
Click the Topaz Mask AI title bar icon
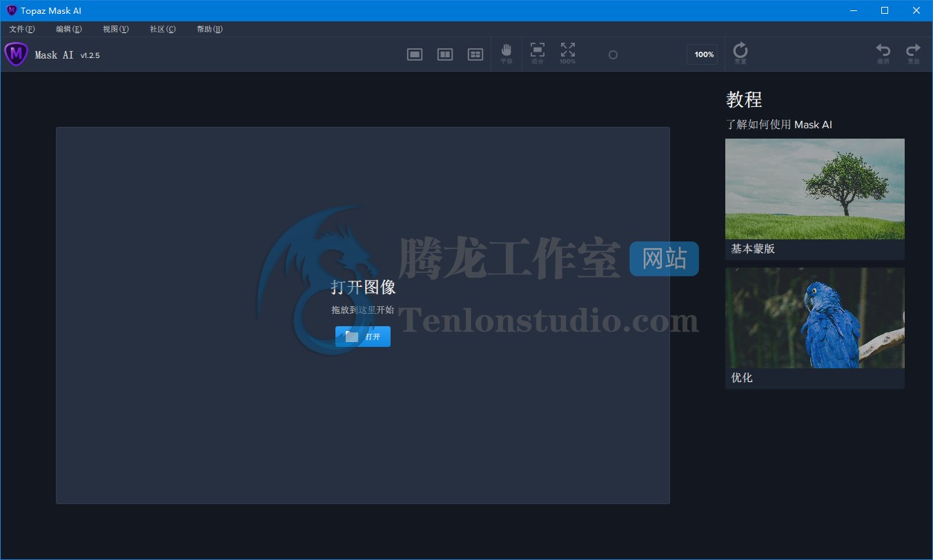click(11, 10)
